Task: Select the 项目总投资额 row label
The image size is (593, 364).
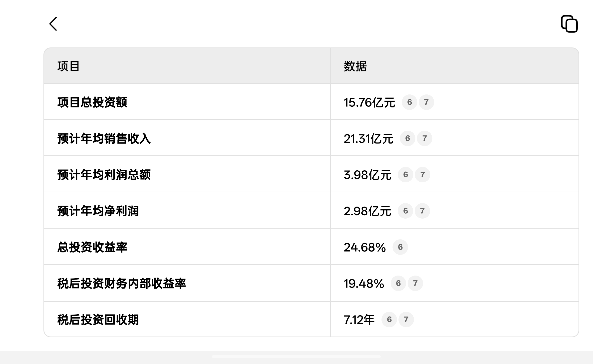Action: (92, 102)
